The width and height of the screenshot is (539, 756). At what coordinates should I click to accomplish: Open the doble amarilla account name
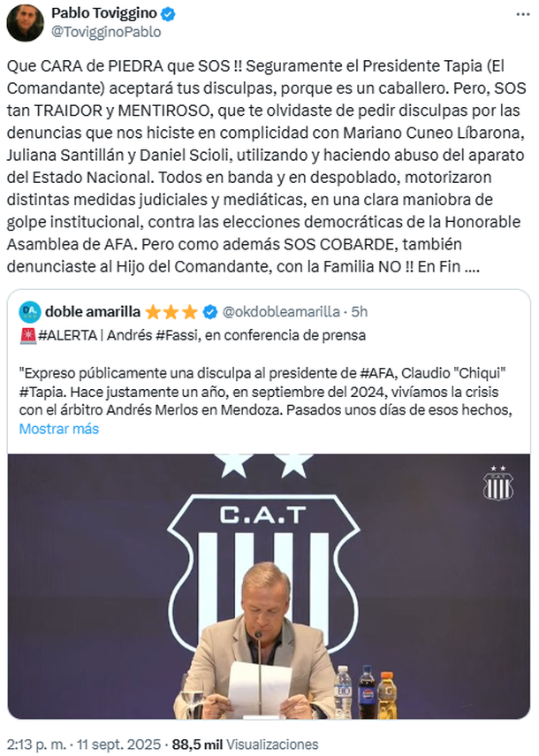coord(92,311)
